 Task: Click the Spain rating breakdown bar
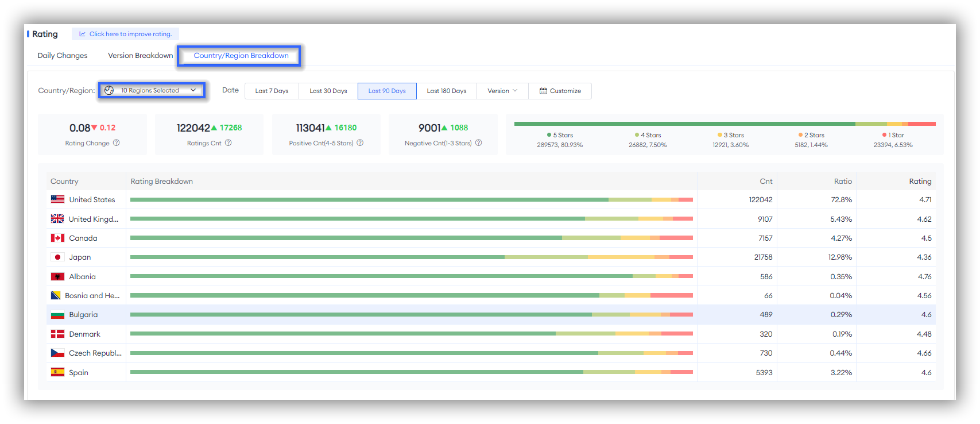click(412, 372)
